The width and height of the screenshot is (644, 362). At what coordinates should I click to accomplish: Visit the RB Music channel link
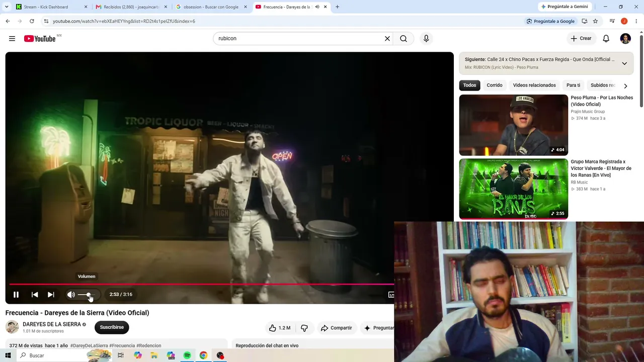coord(579,183)
